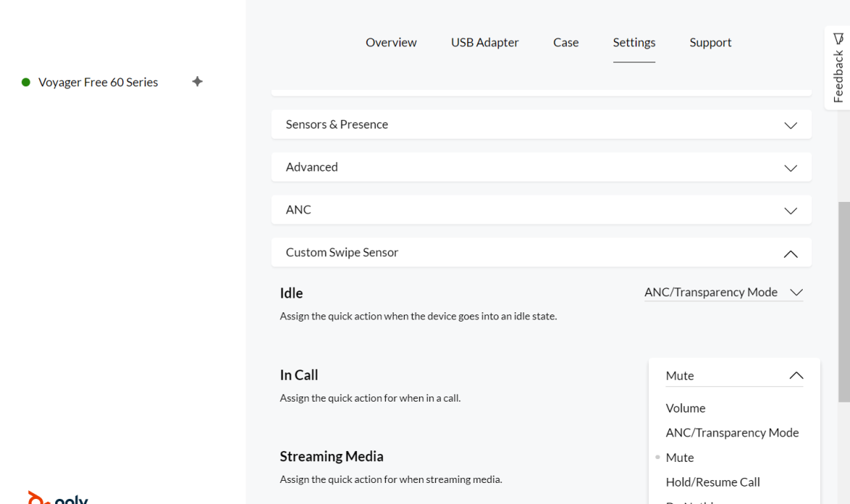Expand the Sensors & Presence section

click(541, 125)
